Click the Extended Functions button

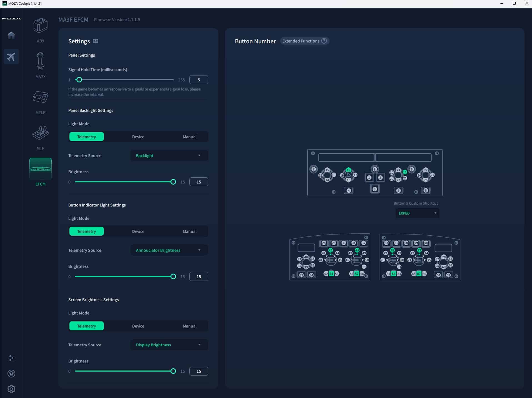coord(304,41)
